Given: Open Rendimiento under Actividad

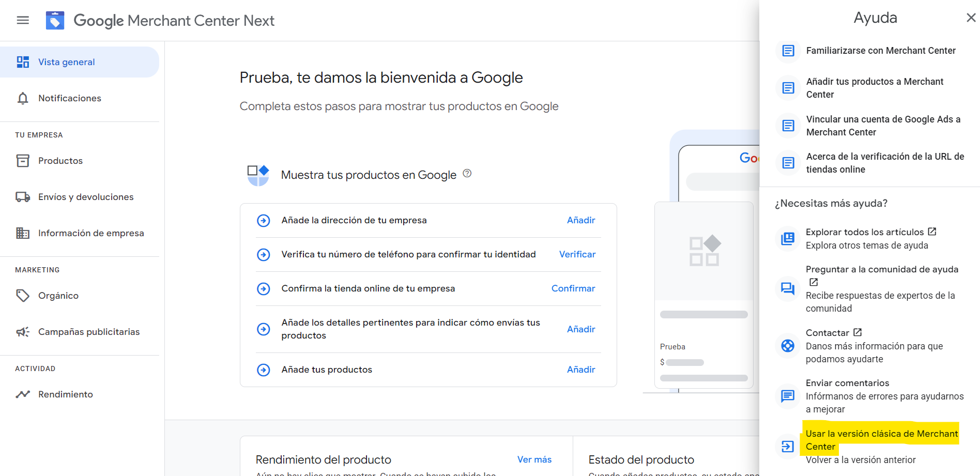Looking at the screenshot, I should (x=80, y=394).
